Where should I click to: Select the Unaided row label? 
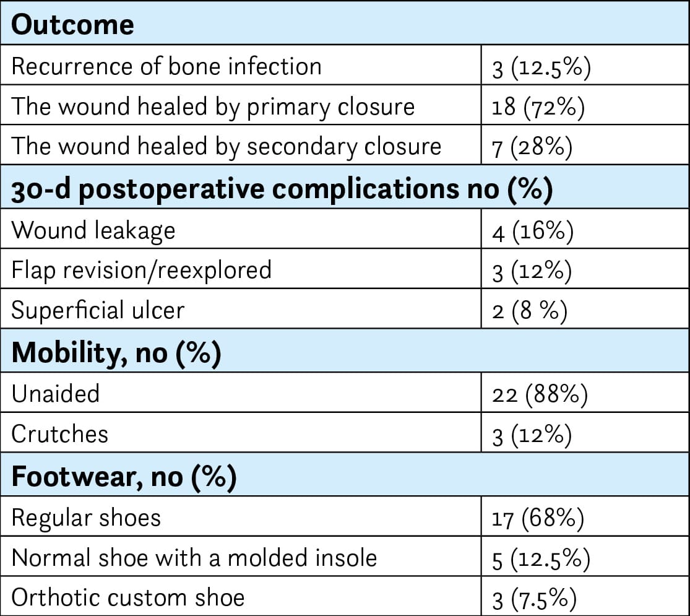coord(56,394)
